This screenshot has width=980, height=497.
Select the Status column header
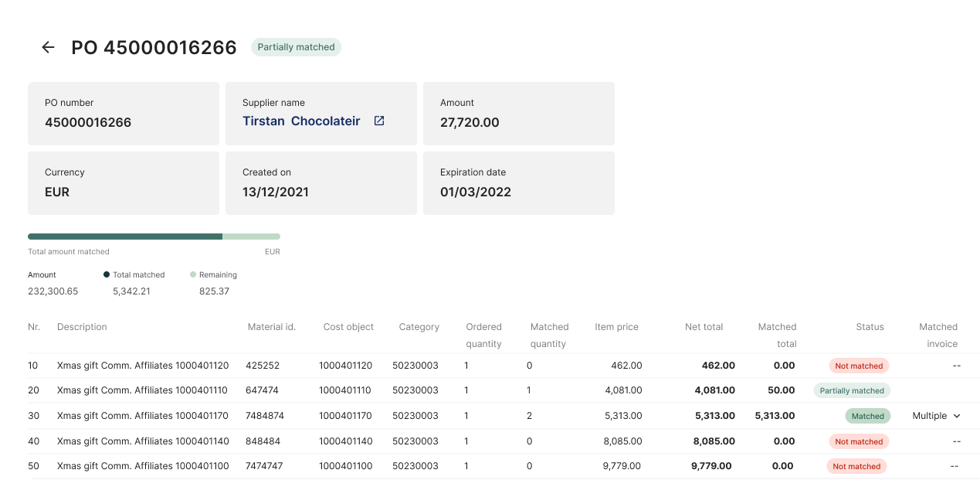[x=870, y=327]
